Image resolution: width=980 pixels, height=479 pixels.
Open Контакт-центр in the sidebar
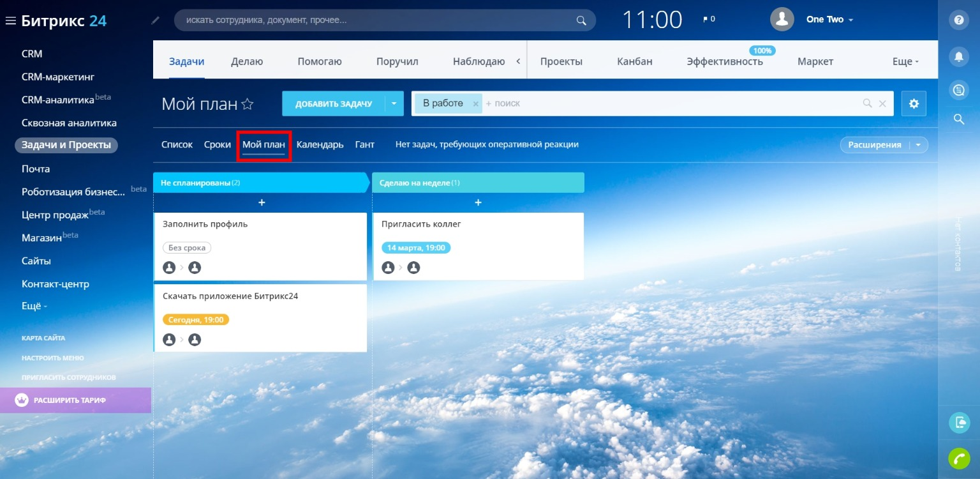56,284
